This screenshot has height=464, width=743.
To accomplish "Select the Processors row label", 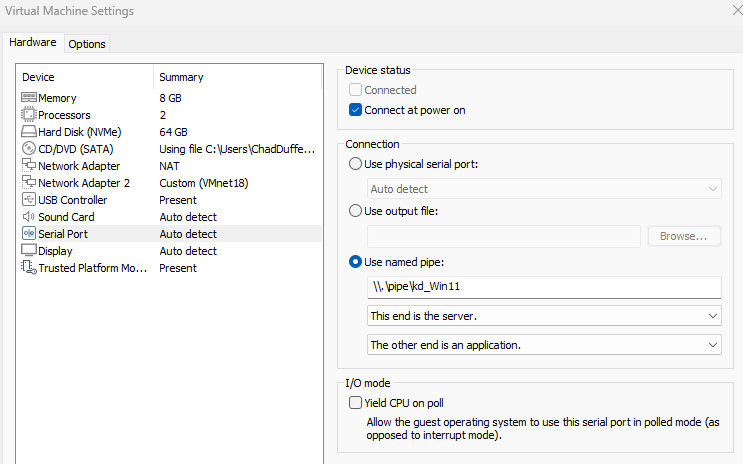I will [x=64, y=115].
